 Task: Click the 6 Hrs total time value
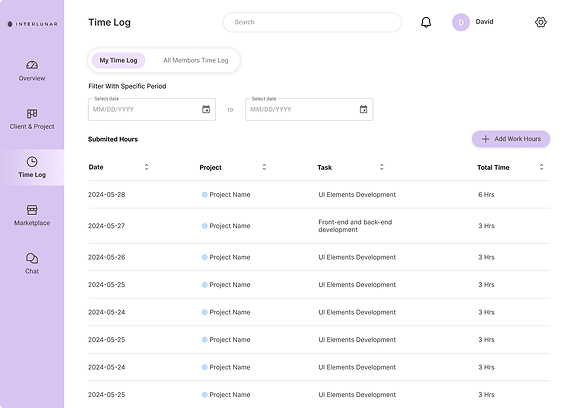click(486, 195)
